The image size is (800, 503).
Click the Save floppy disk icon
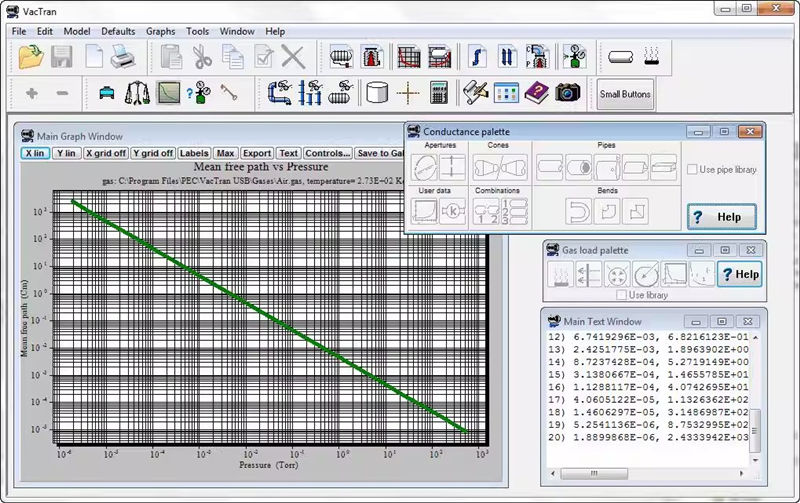pos(62,56)
